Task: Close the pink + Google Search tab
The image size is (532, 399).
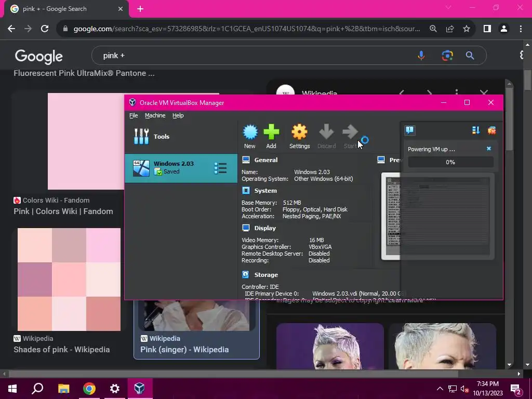Action: pos(121,9)
